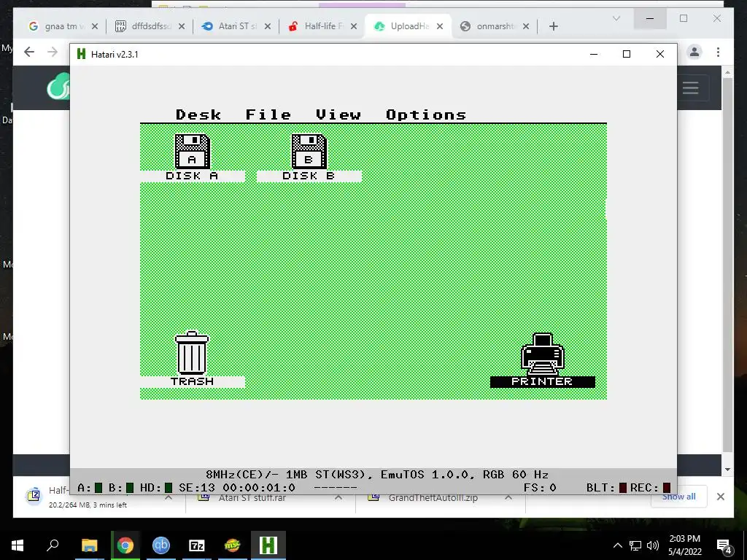Open the File menu in EmuTOS
This screenshot has height=560, width=747.
pos(268,114)
